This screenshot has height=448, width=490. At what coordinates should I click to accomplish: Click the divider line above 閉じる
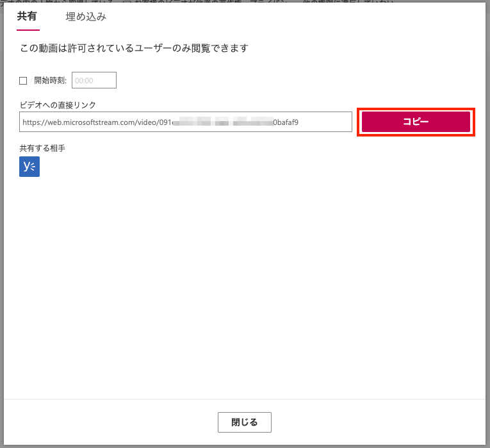point(245,399)
